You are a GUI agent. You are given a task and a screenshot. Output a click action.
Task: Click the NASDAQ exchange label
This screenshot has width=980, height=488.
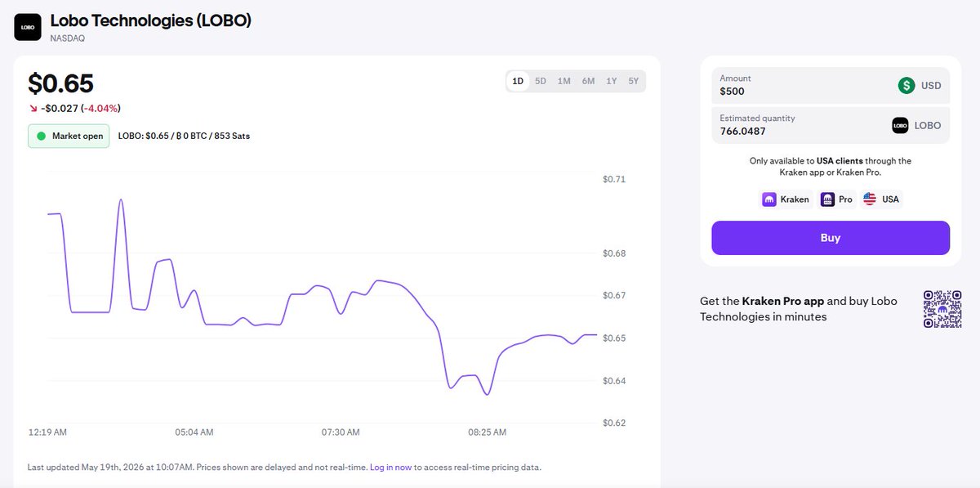(68, 38)
